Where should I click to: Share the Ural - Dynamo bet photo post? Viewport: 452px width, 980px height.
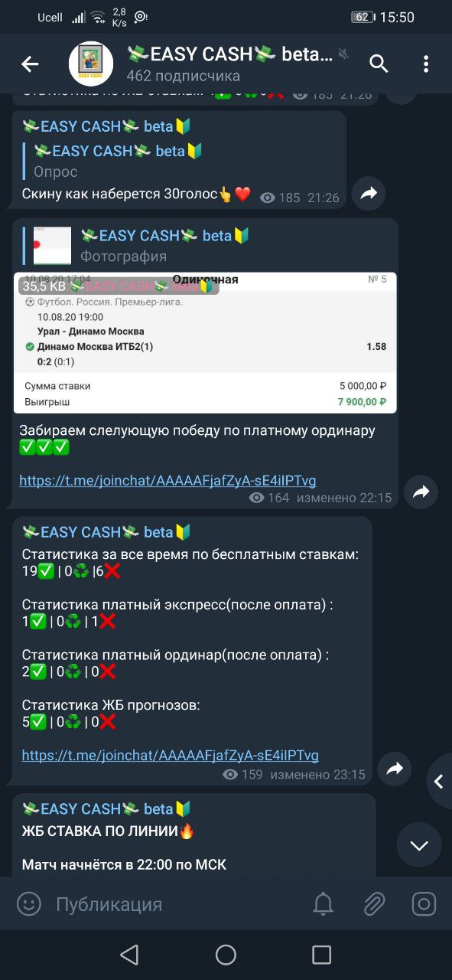[x=421, y=493]
